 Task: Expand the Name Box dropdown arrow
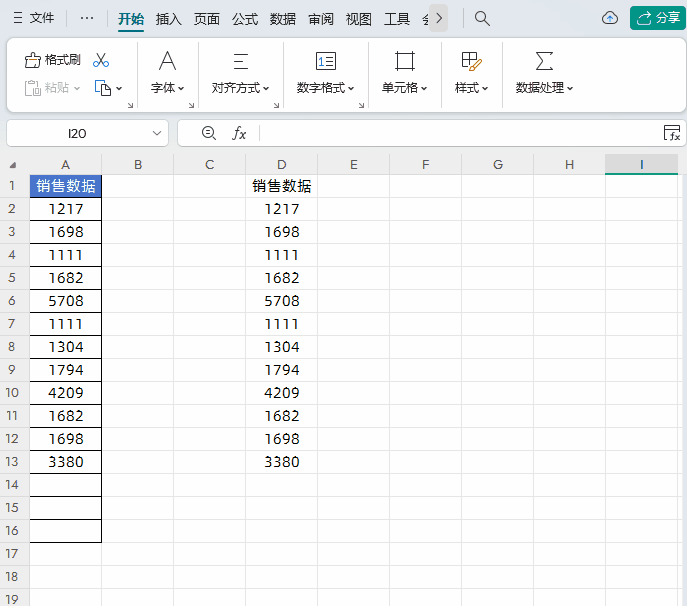pos(157,133)
